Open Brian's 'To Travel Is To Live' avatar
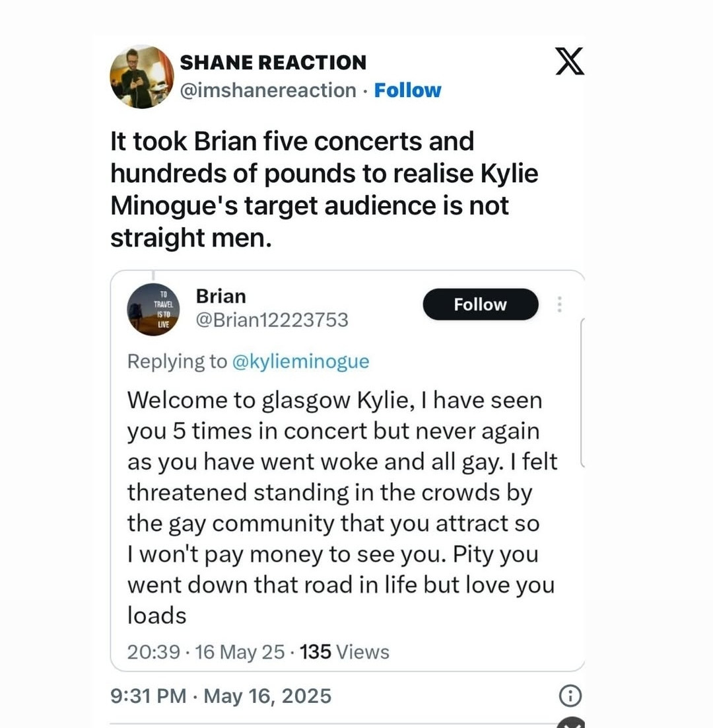This screenshot has height=728, width=713. [x=154, y=309]
